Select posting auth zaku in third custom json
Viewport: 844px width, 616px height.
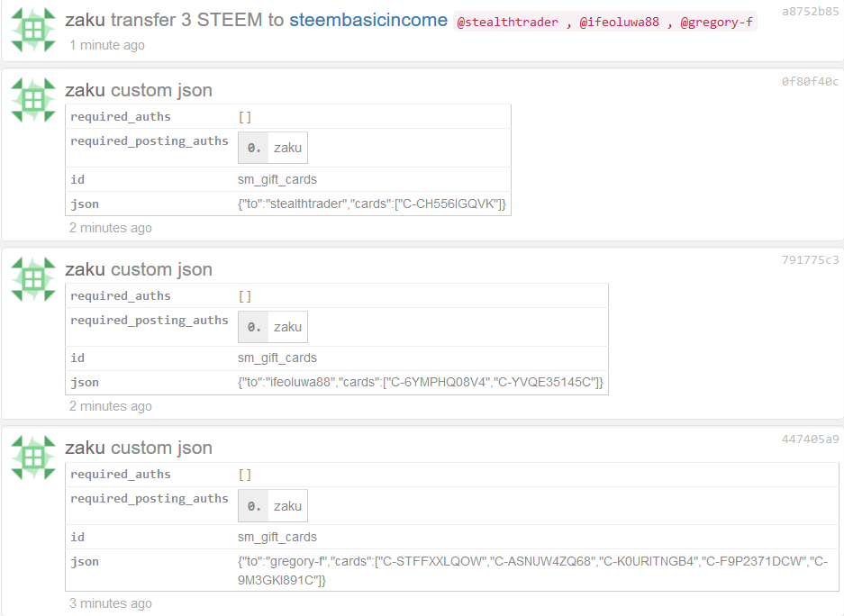(273, 506)
